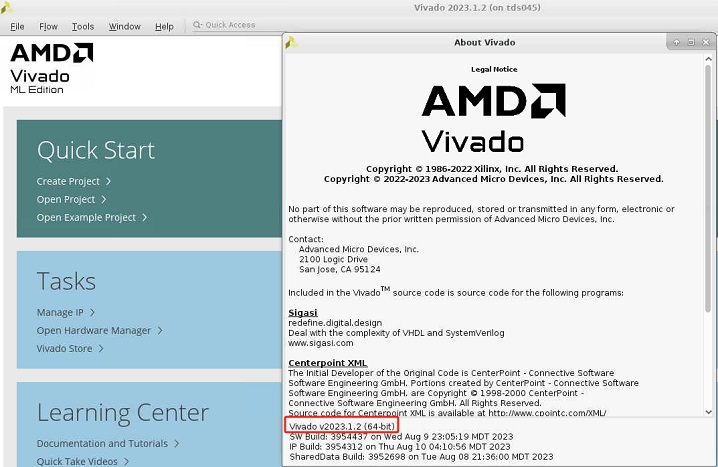
Task: Click the Open Project link
Action: [x=66, y=199]
